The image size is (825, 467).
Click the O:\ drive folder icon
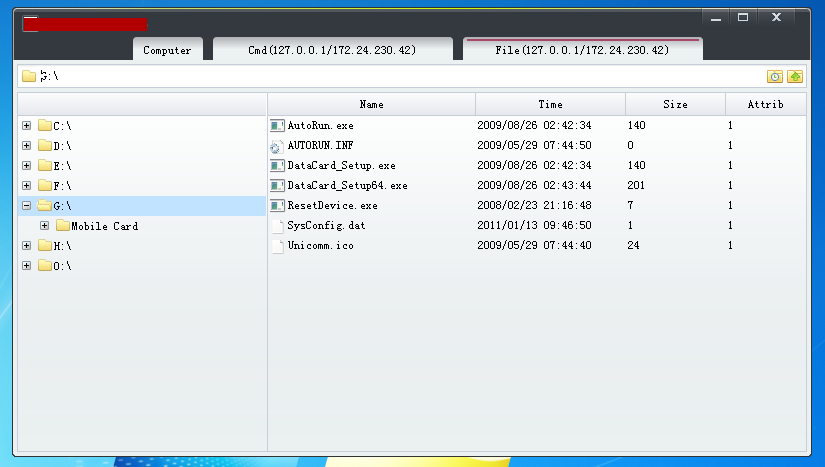[x=45, y=265]
